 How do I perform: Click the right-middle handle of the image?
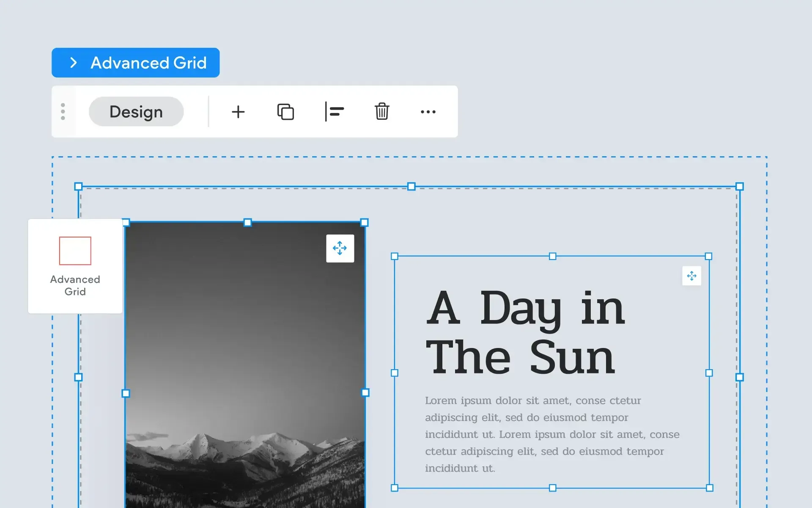pyautogui.click(x=365, y=393)
